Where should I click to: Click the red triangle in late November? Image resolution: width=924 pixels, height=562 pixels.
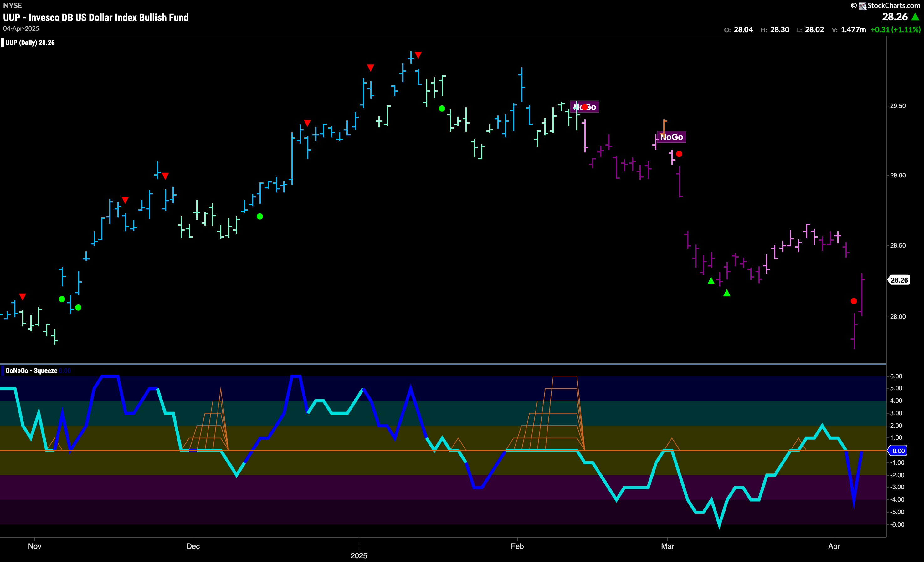[165, 176]
